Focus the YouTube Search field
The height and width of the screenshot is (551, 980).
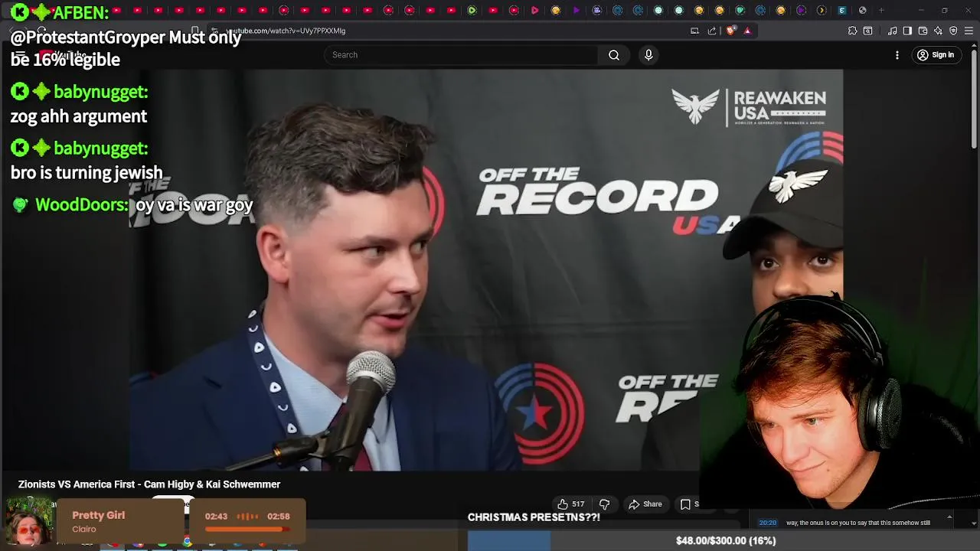(462, 55)
